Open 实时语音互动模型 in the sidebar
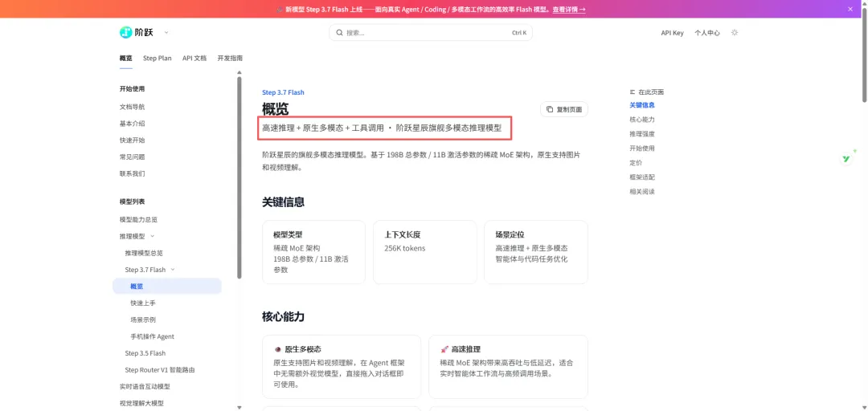This screenshot has height=411, width=868. pos(145,386)
